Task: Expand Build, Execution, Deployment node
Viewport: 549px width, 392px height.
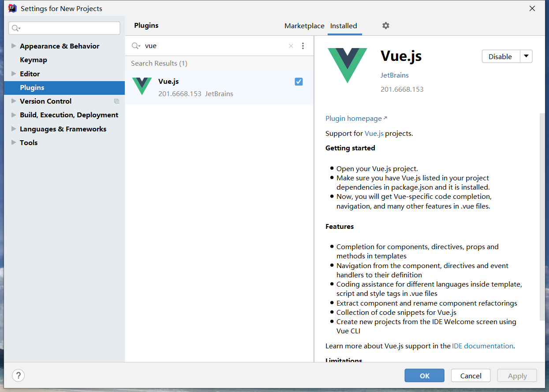Action: (14, 115)
